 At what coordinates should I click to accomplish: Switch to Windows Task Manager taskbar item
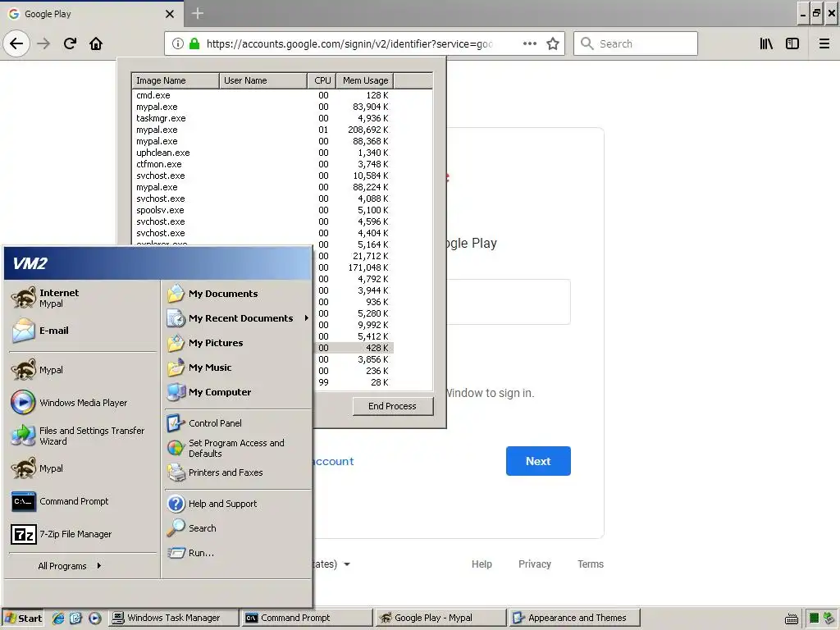click(x=174, y=619)
